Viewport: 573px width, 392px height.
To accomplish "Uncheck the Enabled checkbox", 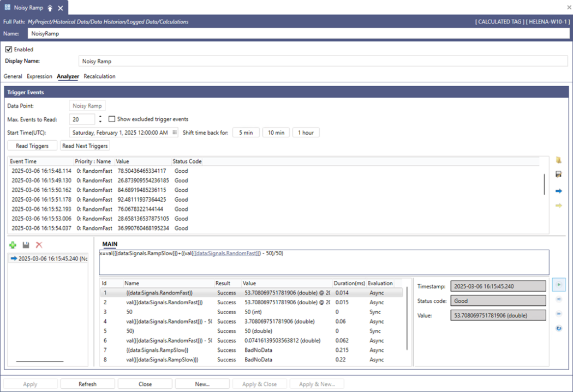I will click(9, 50).
